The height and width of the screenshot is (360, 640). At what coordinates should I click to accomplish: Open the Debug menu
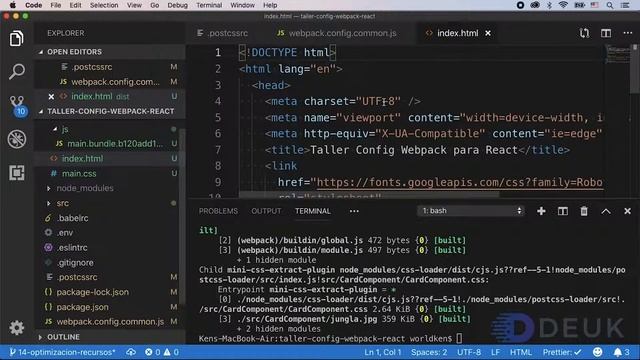coord(178,5)
